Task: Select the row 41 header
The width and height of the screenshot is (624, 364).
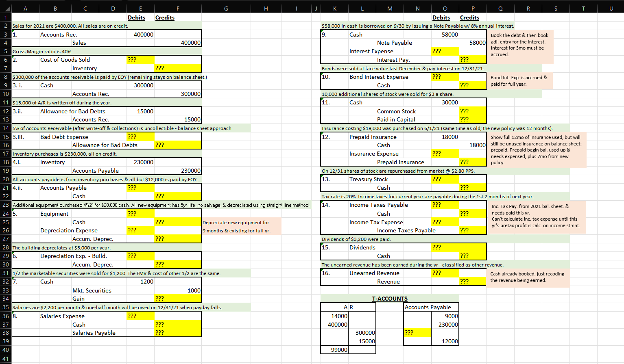Action: [x=6, y=358]
